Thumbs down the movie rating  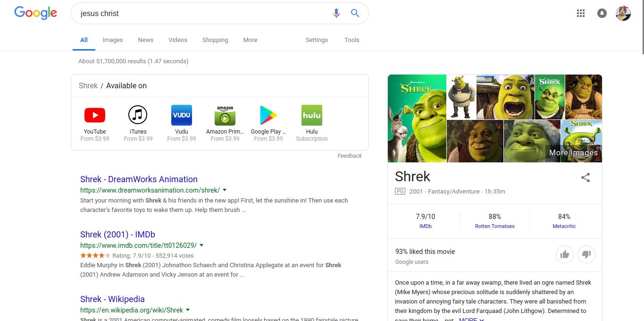click(x=586, y=254)
